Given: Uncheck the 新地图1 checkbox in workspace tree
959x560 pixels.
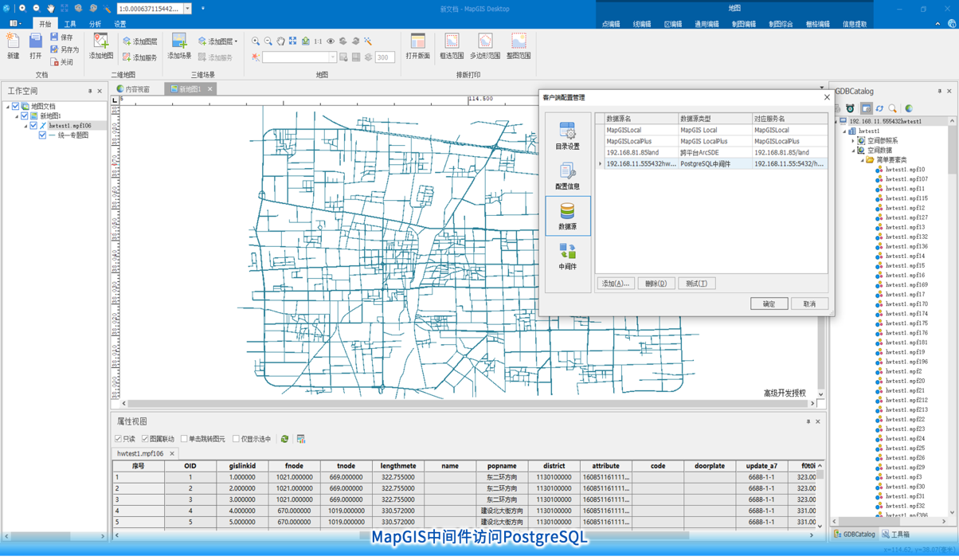Looking at the screenshot, I should coord(24,116).
